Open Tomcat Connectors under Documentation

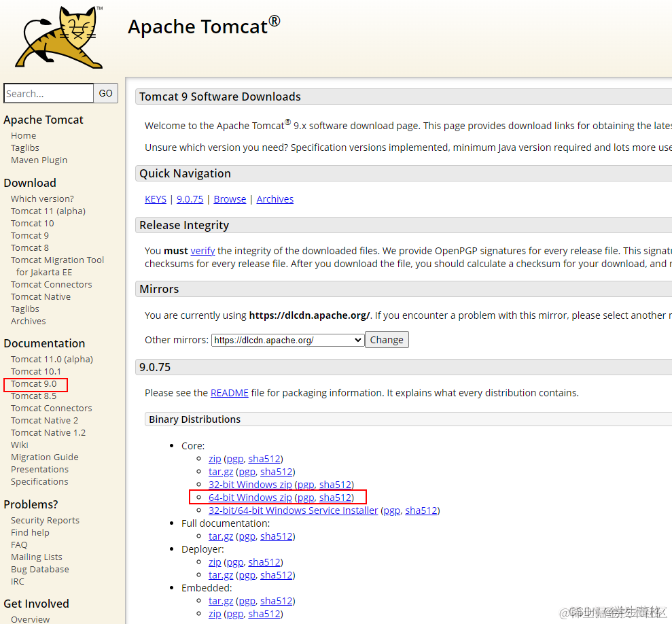tap(52, 408)
